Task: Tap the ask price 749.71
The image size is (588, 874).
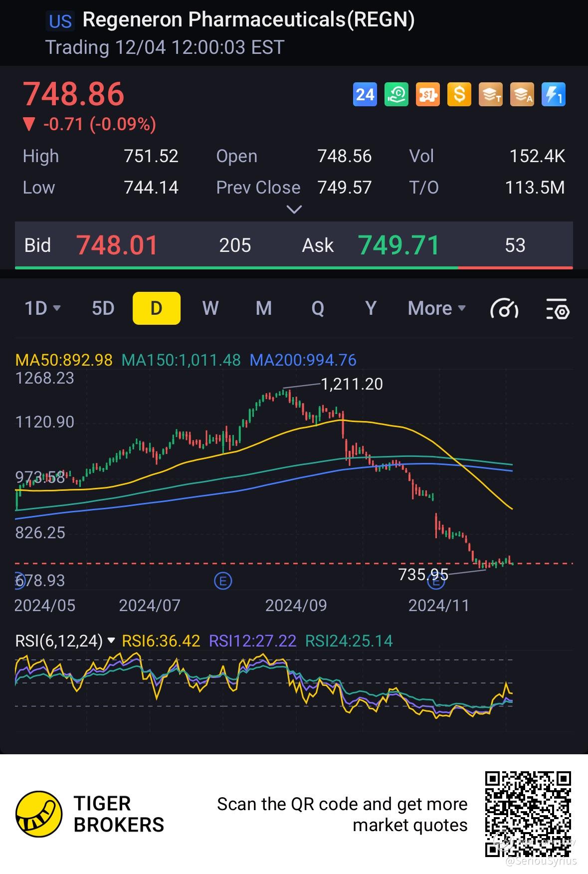Action: coord(399,245)
